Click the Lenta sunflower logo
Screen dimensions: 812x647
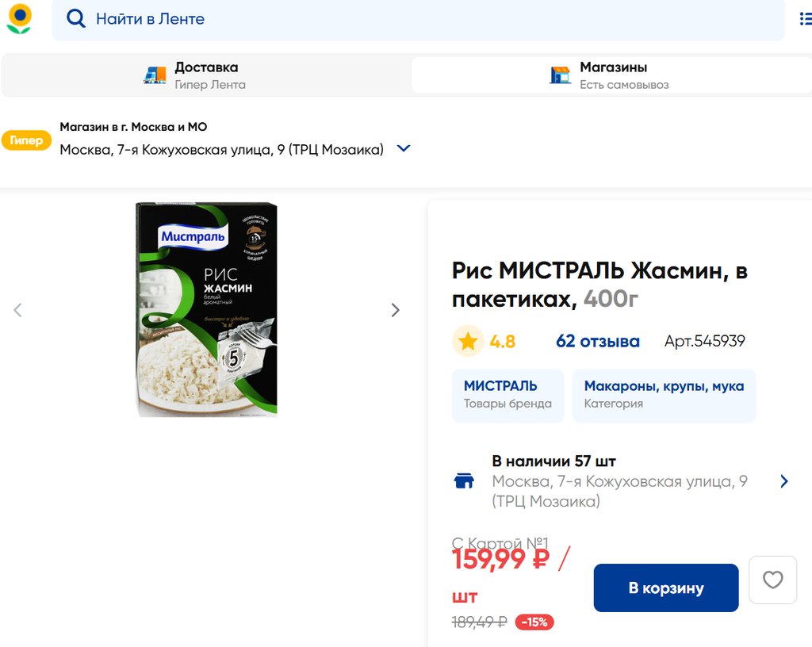[19, 18]
